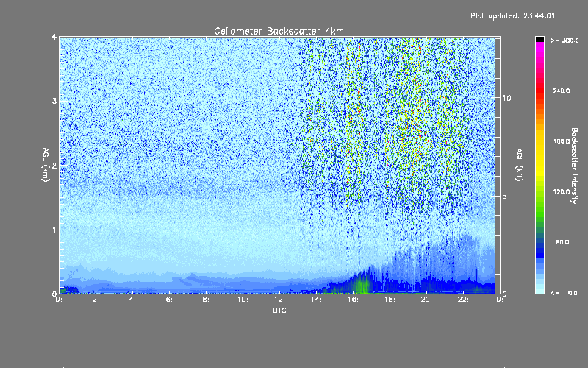Click the red segment near 240.0

[539, 91]
